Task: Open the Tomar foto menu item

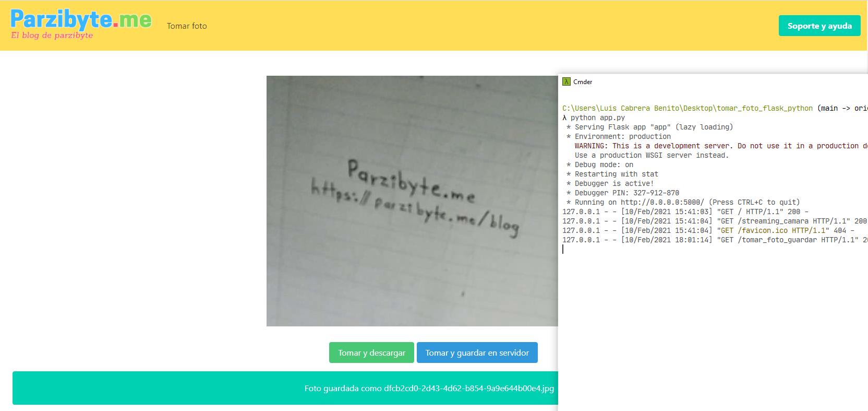Action: point(187,26)
